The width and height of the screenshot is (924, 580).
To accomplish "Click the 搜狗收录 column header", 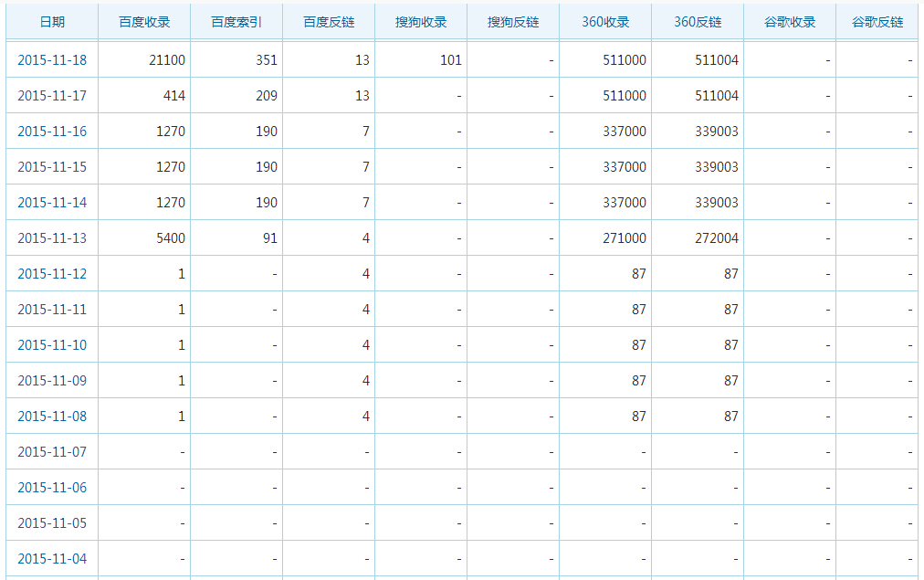I will click(421, 22).
